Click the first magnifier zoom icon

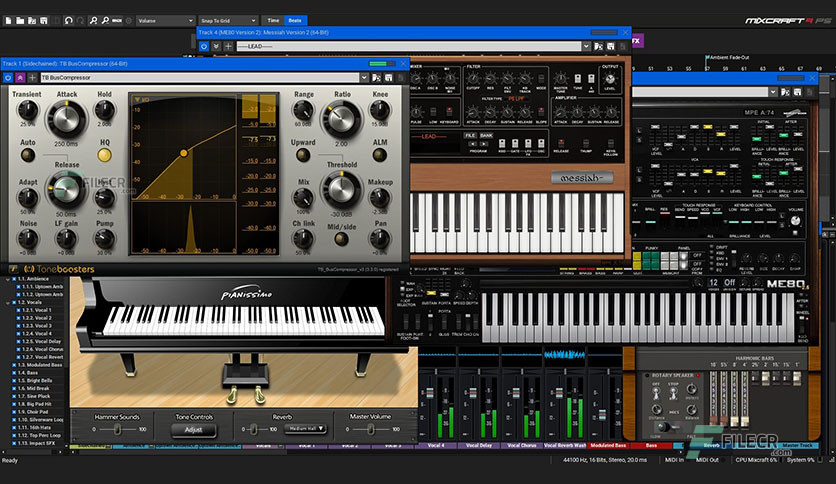click(93, 21)
